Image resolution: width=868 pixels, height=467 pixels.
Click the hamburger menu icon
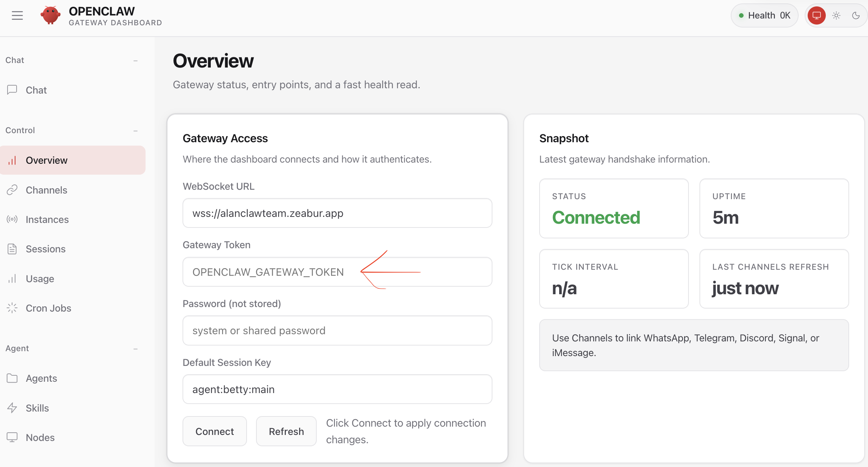tap(17, 15)
